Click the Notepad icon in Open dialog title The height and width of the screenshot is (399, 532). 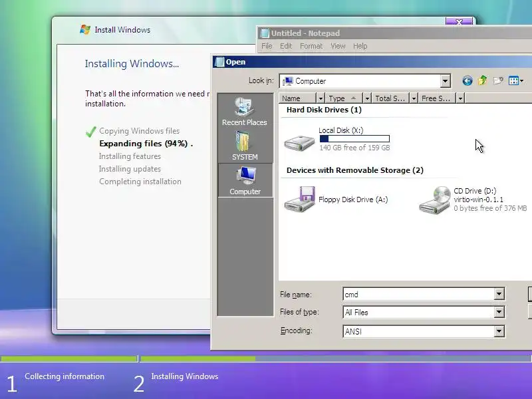tap(219, 62)
